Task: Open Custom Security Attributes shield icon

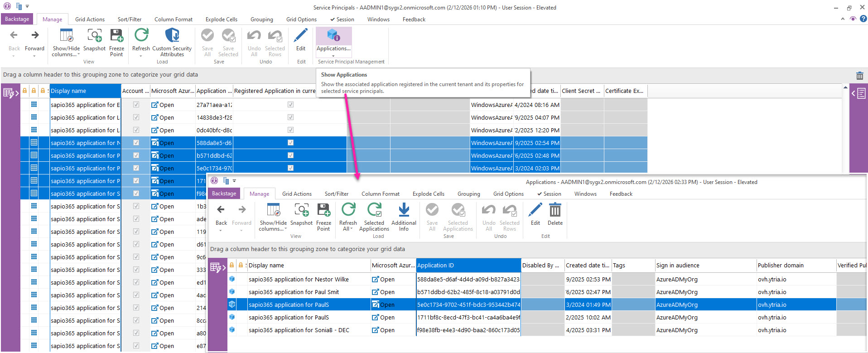Action: click(x=172, y=36)
